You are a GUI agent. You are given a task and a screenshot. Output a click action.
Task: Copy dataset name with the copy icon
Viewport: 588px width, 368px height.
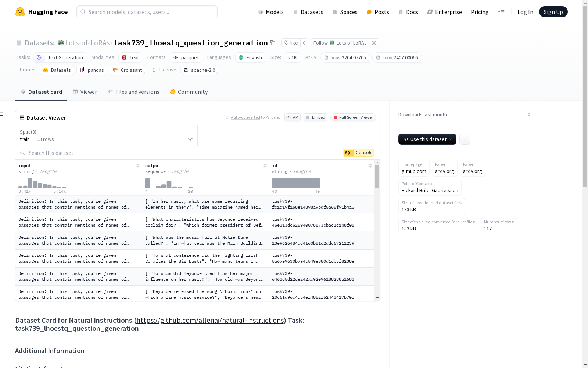click(x=273, y=43)
